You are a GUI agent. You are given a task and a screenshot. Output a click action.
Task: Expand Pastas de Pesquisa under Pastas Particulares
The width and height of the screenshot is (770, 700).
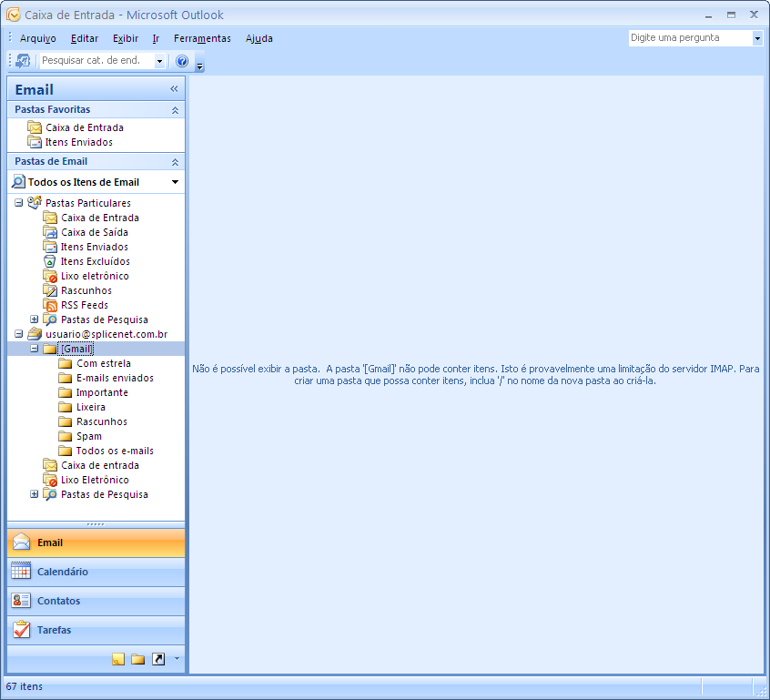click(x=34, y=320)
